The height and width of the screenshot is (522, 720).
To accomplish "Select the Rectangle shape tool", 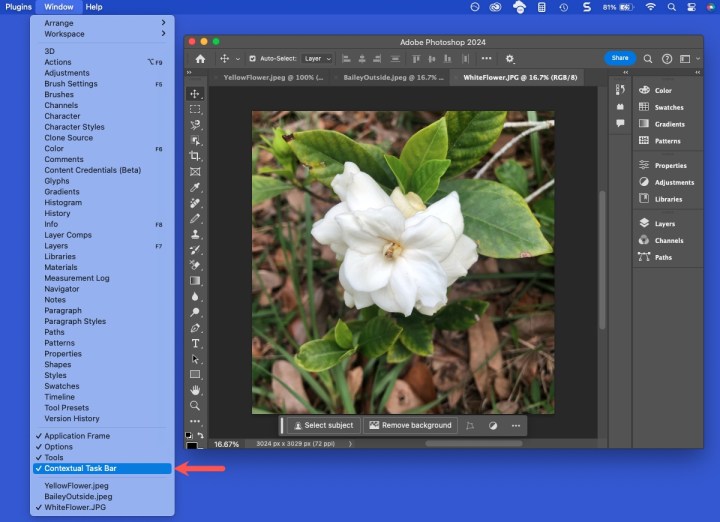I will click(195, 375).
